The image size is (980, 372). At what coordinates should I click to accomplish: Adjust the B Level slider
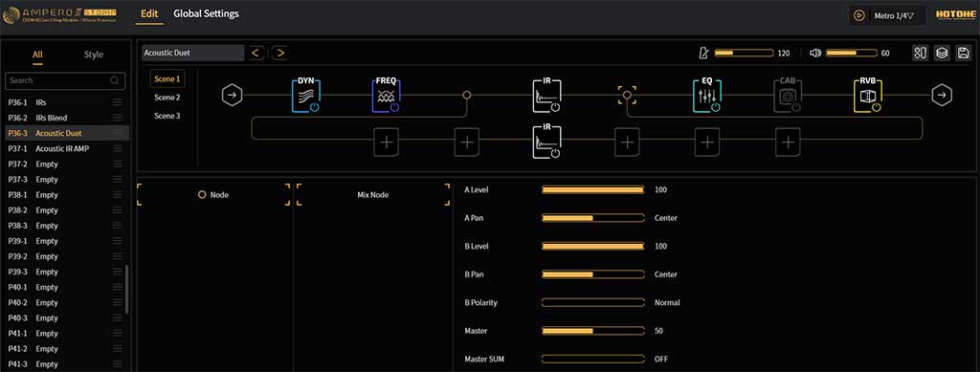click(x=592, y=247)
